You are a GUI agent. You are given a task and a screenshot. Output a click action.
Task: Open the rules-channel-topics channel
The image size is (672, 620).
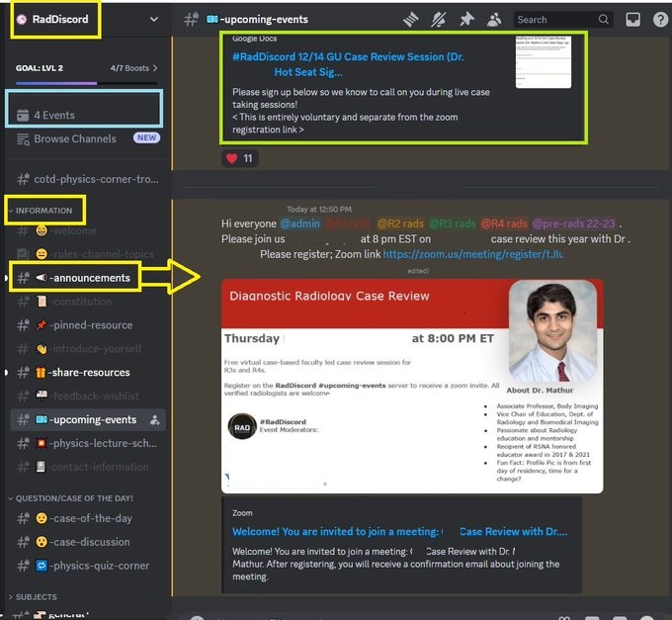pos(88,254)
